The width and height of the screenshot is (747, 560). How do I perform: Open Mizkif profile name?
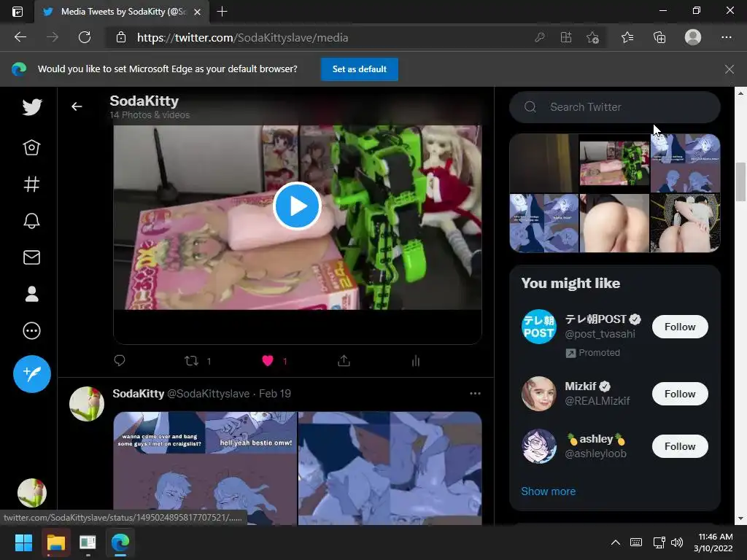point(580,386)
